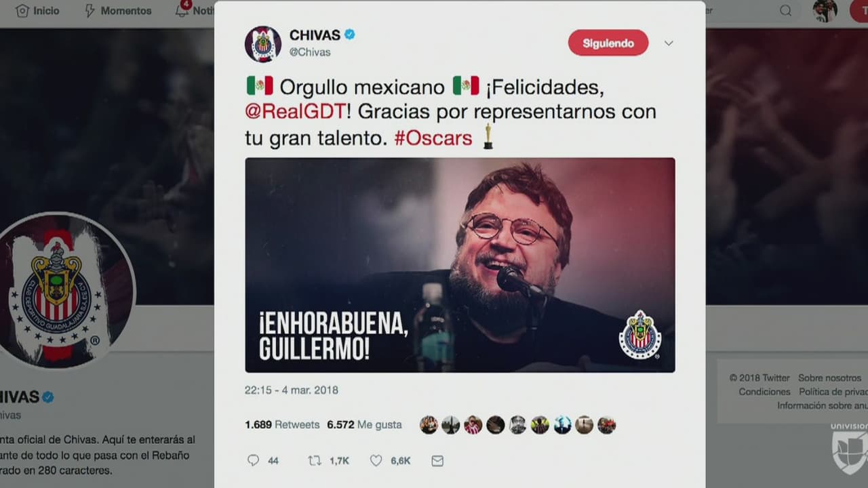
Task: Click the retweet arrows icon
Action: click(315, 460)
